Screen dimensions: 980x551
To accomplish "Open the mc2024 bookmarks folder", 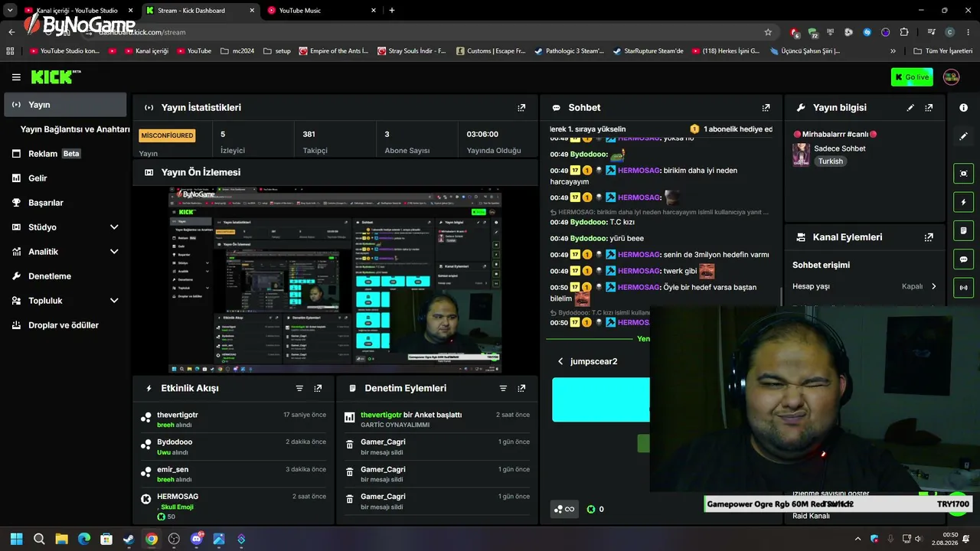I will point(237,51).
